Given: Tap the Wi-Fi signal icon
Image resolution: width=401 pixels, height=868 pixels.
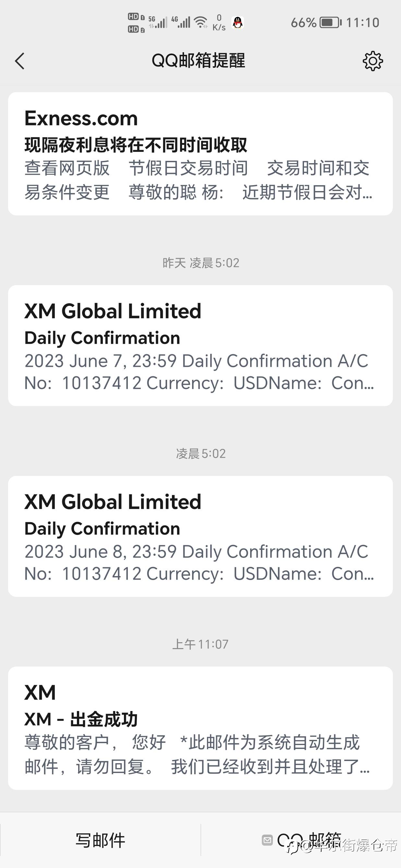Looking at the screenshot, I should [x=201, y=22].
